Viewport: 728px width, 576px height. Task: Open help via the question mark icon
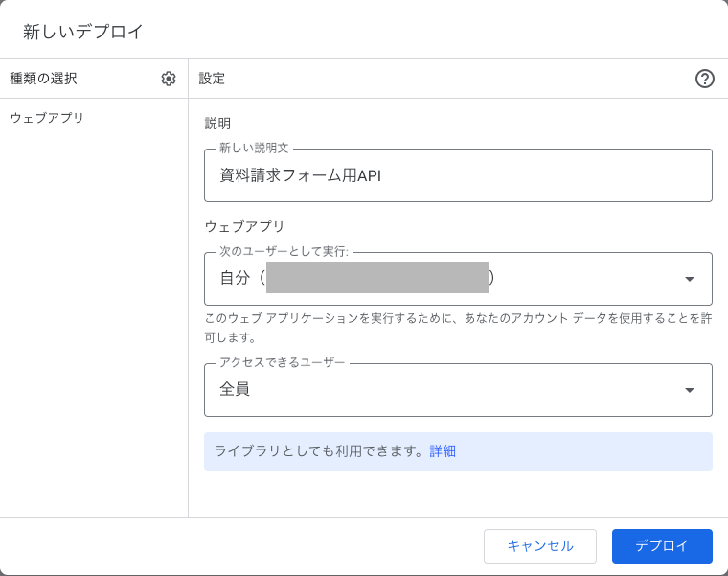704,79
